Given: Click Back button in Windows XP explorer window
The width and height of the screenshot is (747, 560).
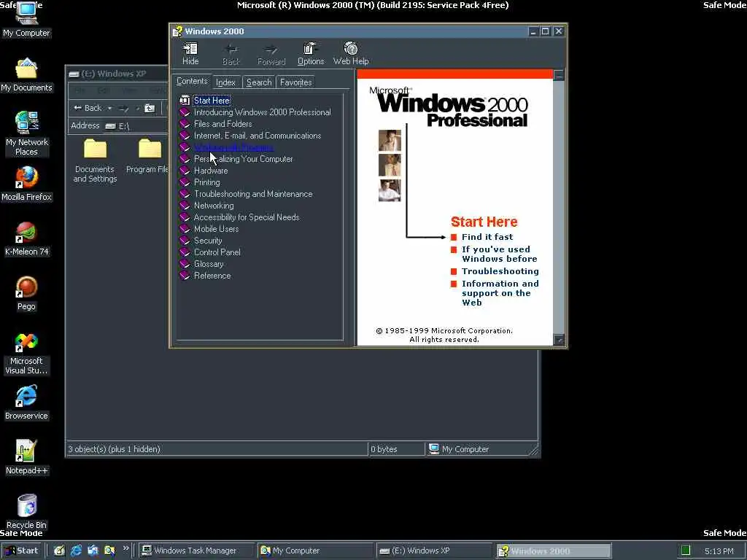Looking at the screenshot, I should pyautogui.click(x=88, y=108).
